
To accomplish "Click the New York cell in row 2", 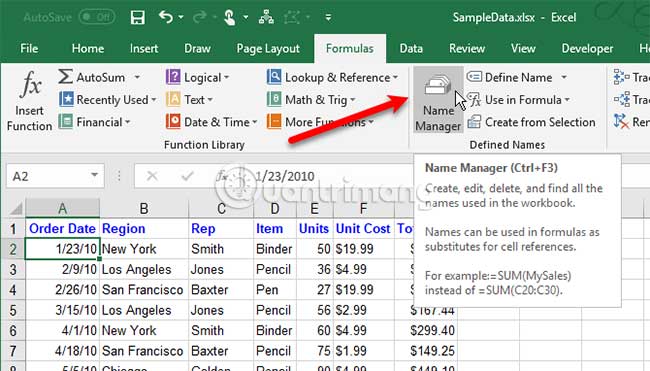I will point(144,249).
